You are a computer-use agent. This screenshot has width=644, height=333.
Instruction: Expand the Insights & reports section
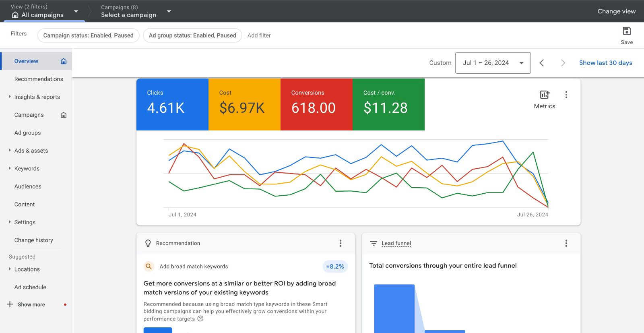point(37,97)
